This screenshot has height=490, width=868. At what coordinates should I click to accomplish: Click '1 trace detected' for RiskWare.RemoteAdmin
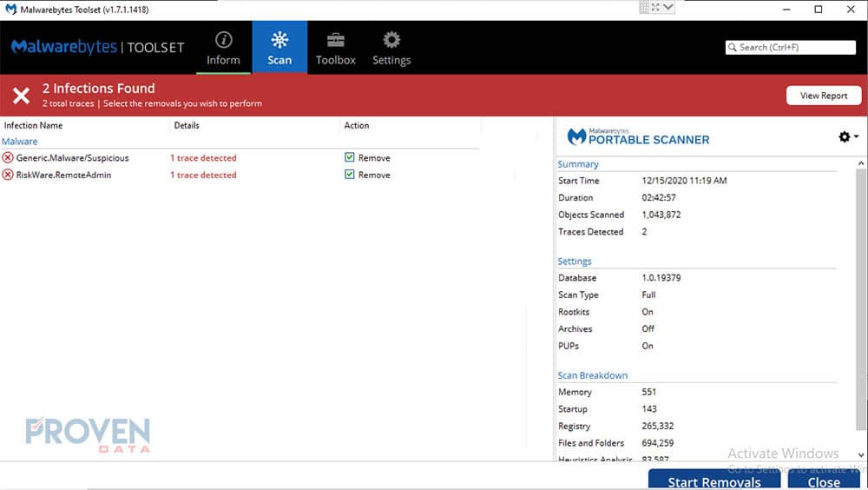(x=203, y=175)
